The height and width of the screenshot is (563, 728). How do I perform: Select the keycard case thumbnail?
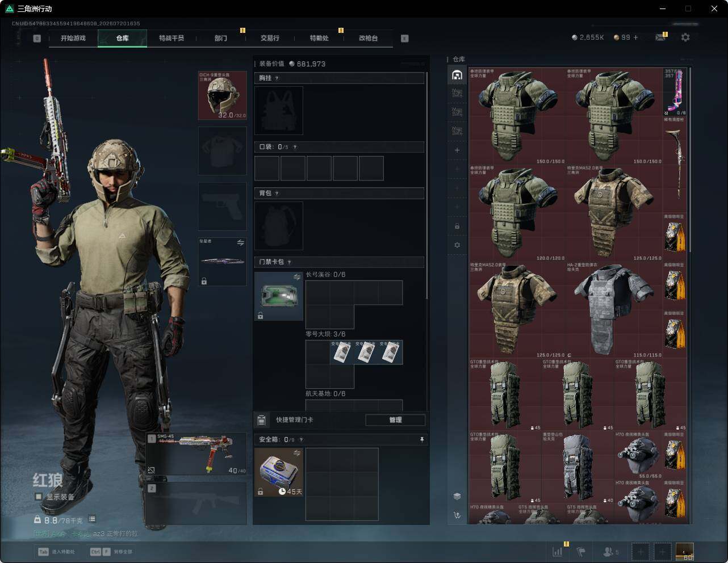(x=279, y=296)
